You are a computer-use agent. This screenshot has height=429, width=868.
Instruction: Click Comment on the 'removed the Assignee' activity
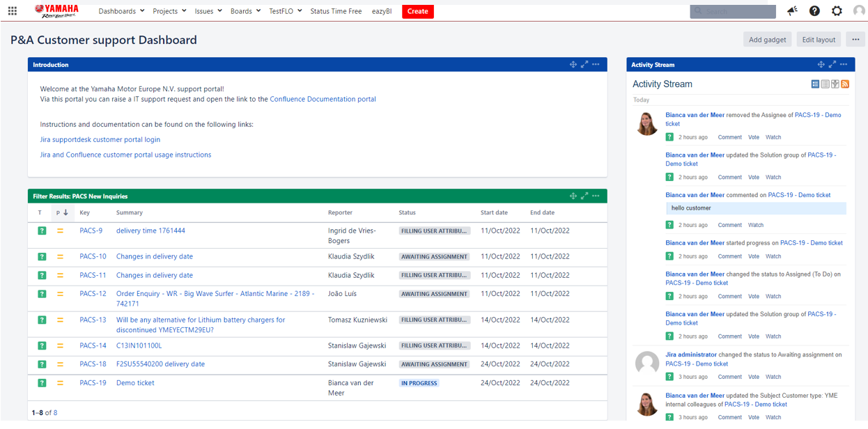point(730,137)
